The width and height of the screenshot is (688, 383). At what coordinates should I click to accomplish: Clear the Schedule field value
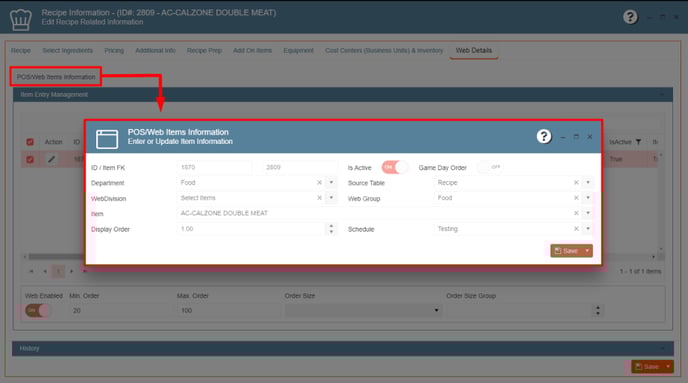pyautogui.click(x=576, y=229)
